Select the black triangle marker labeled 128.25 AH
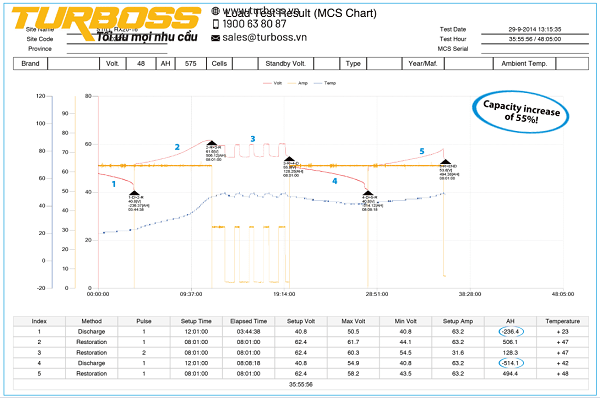Screen dimensions: 600x399 (x=289, y=159)
